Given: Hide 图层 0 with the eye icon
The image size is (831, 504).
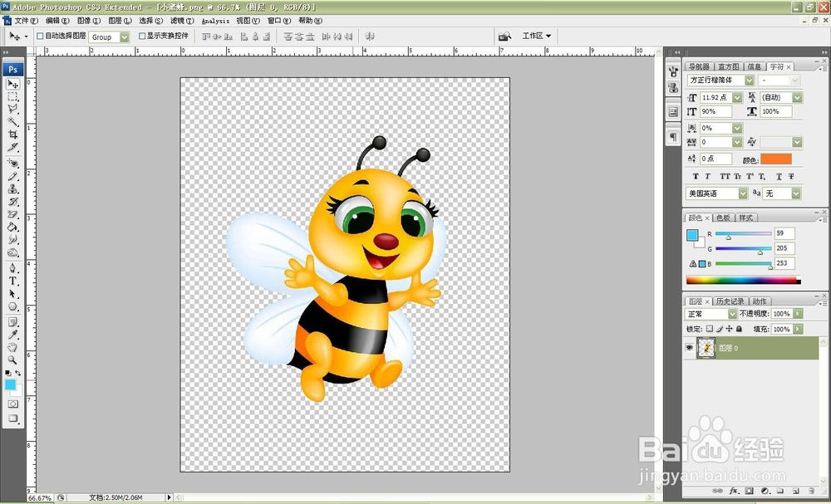Looking at the screenshot, I should coord(689,348).
